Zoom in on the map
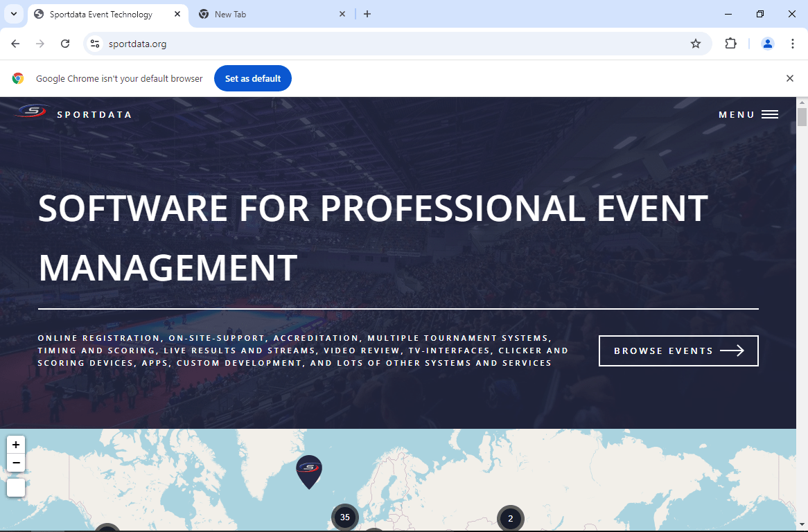 (x=16, y=445)
